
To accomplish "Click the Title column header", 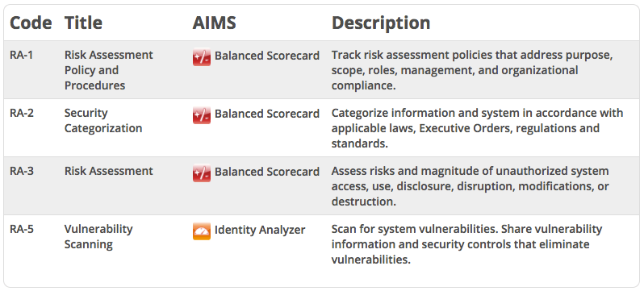I will 83,23.
